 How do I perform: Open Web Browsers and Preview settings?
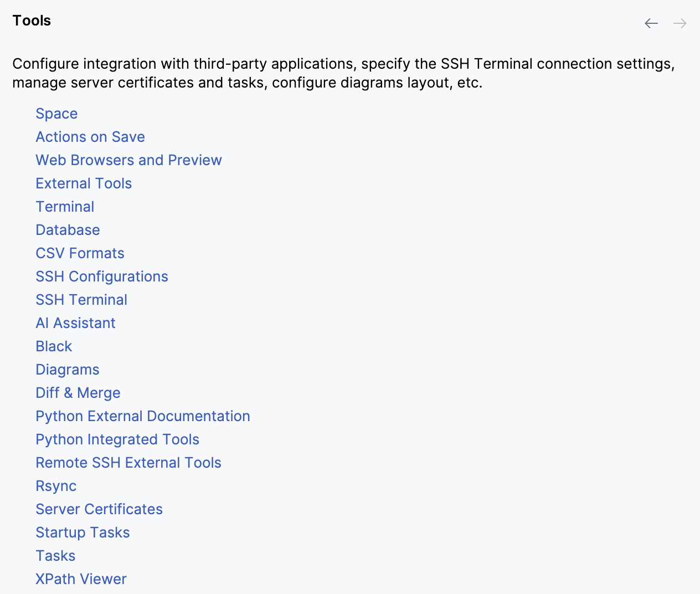click(x=128, y=160)
